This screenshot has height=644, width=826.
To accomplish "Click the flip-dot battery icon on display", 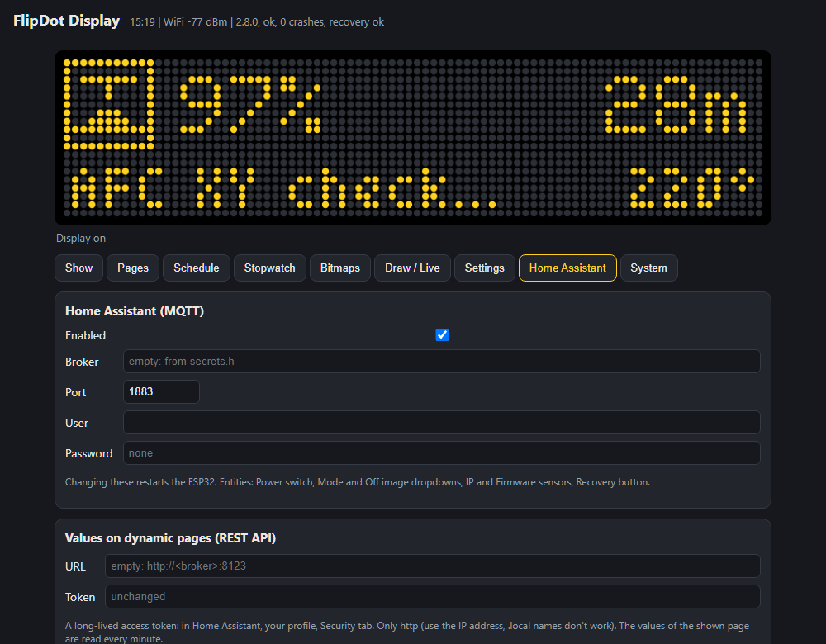I will 108,104.
